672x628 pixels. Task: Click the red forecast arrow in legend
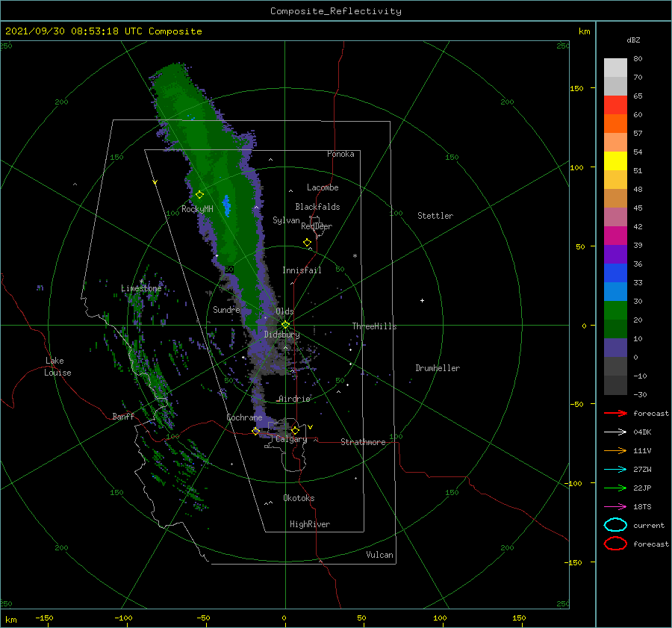[615, 413]
